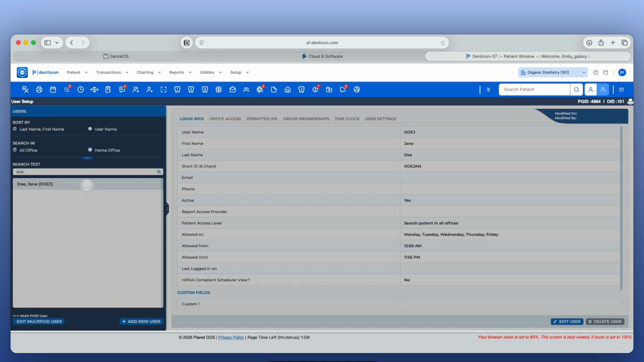The image size is (644, 362).
Task: Click Edit MultiPGID User button
Action: point(39,322)
